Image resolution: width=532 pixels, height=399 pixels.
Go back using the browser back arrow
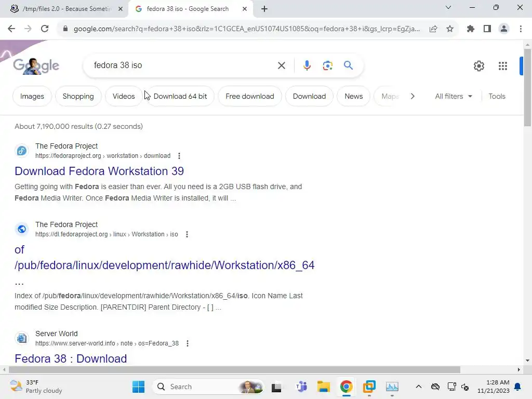click(x=11, y=29)
